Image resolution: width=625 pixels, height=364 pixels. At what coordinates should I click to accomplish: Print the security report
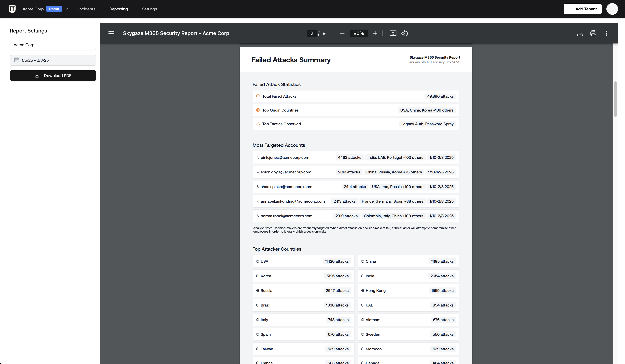point(593,33)
